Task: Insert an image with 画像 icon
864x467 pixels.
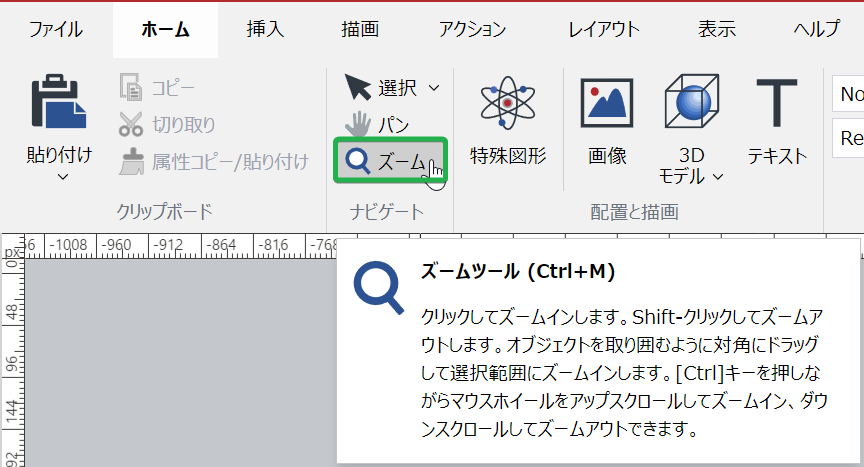Action: click(x=607, y=103)
